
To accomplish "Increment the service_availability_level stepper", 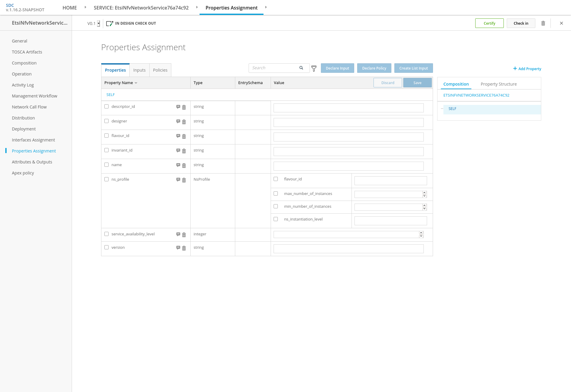I will click(421, 233).
